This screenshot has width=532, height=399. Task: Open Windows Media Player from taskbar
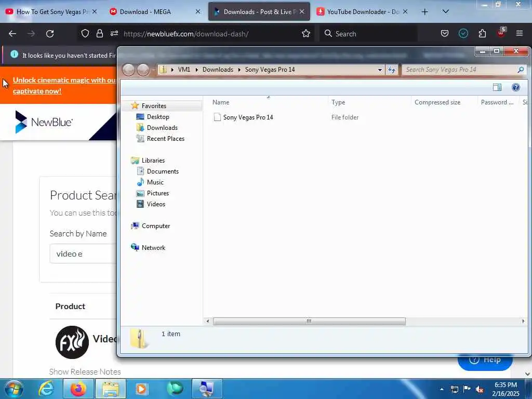[141, 389]
